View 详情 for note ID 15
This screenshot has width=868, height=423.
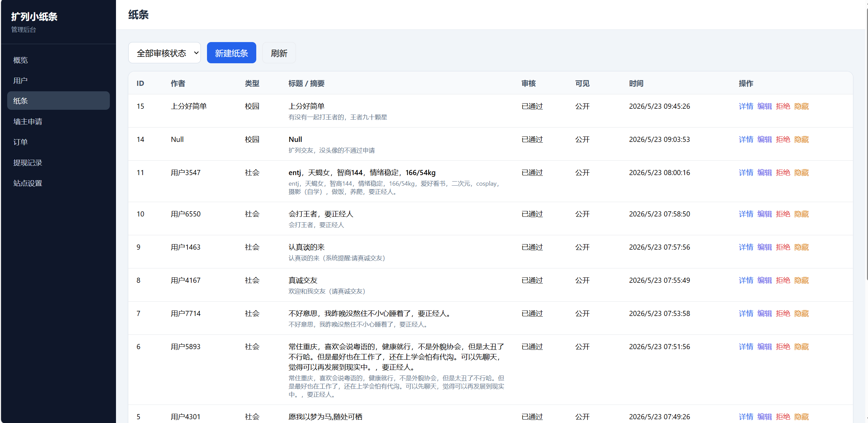746,106
